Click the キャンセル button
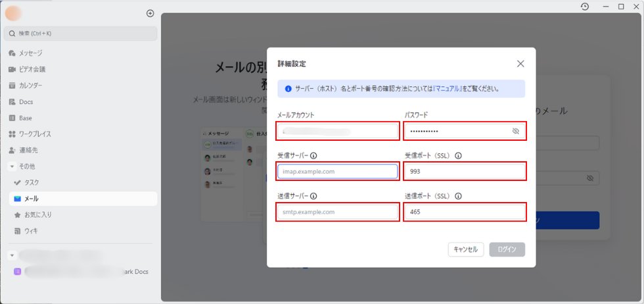Viewport: 644px width, 304px height. (x=465, y=249)
